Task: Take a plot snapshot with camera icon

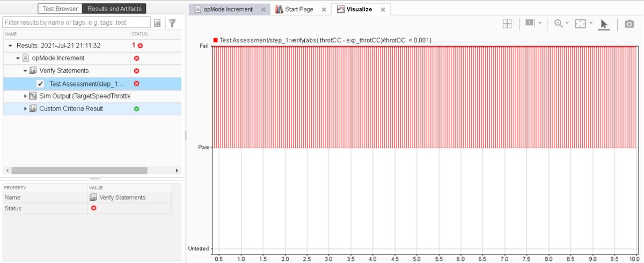Action: pyautogui.click(x=629, y=24)
